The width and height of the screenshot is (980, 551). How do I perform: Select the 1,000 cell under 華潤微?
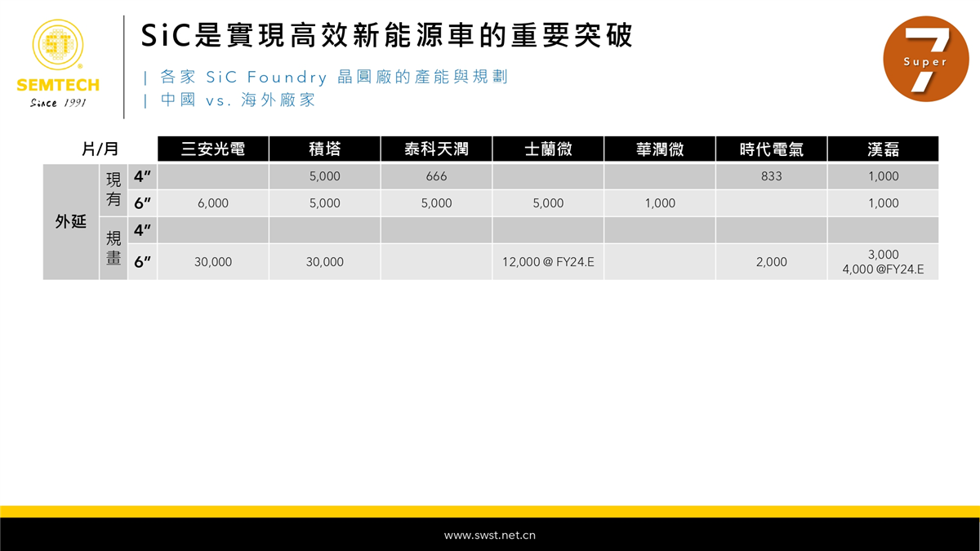point(660,203)
